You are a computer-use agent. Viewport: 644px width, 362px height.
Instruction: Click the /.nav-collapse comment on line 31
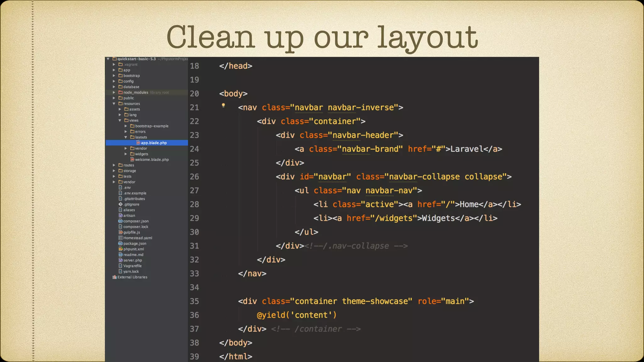click(356, 246)
